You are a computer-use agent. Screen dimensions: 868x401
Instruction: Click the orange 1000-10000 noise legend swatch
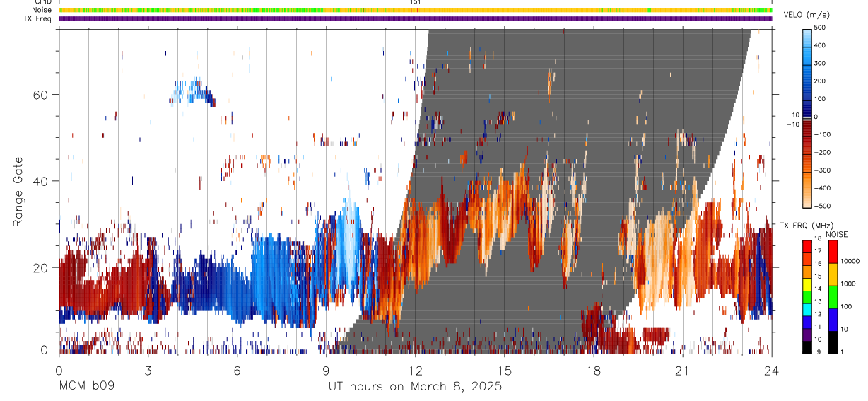[x=833, y=274]
